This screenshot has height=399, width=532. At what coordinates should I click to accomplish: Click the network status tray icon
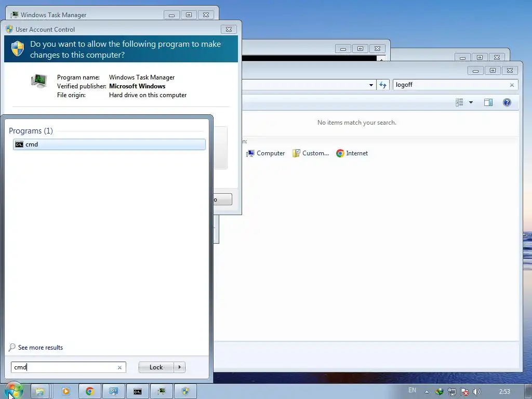[x=452, y=392]
